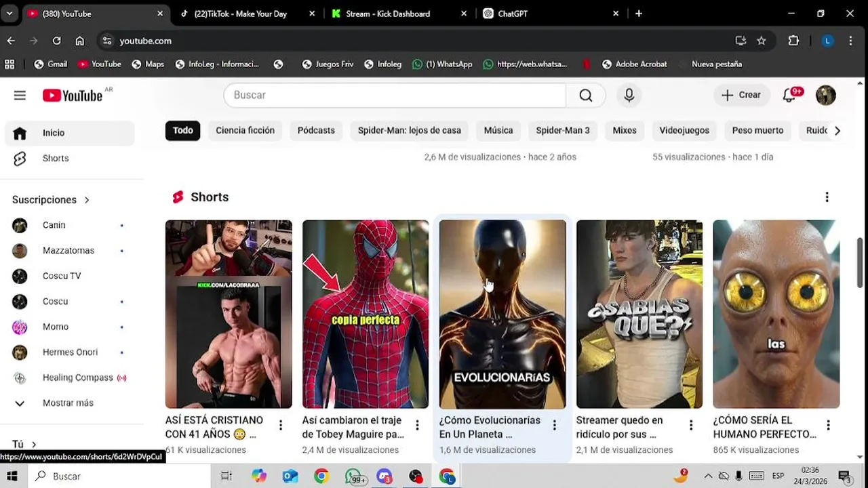Open options for ¿Cómo Evolucionarias short
The image size is (868, 488).
[x=554, y=425]
